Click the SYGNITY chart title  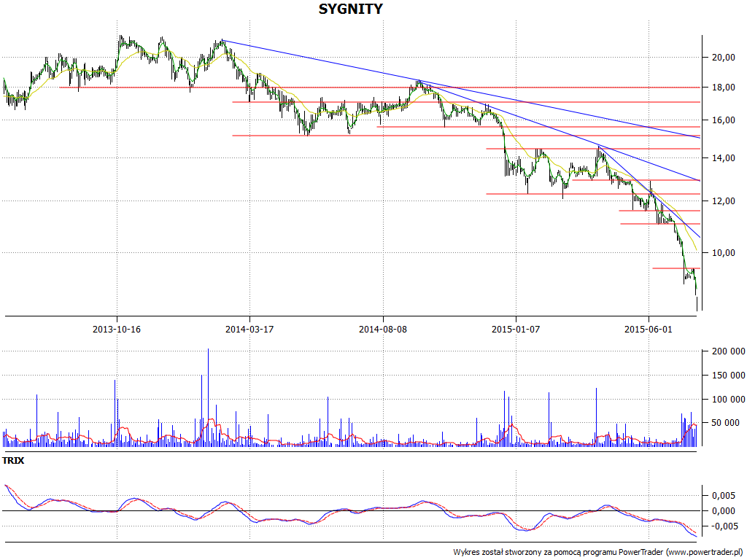coord(350,9)
